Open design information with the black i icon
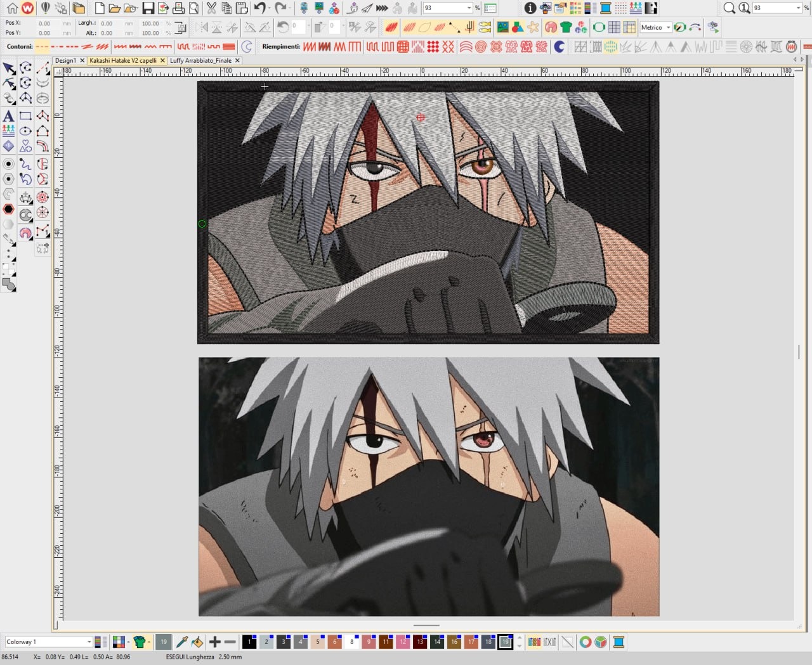The image size is (812, 665). pyautogui.click(x=530, y=8)
